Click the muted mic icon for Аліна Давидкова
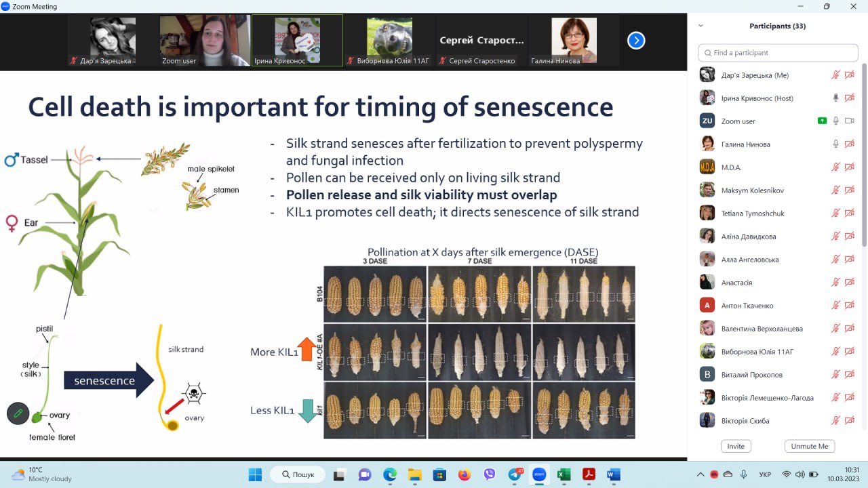The height and width of the screenshot is (488, 868). [x=835, y=237]
